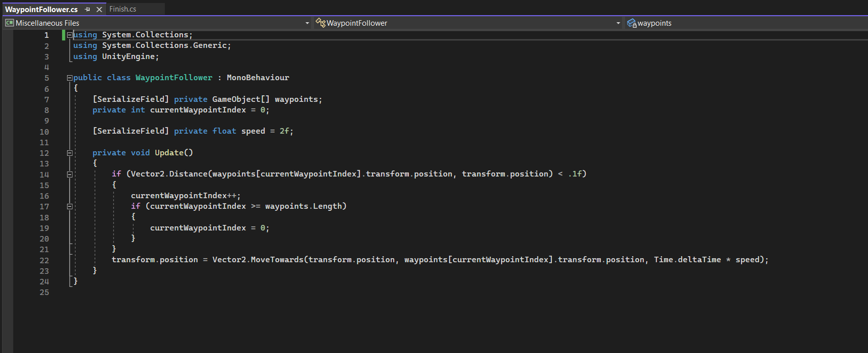Viewport: 868px width, 353px height.
Task: Click "GameObject[]" on line 7
Action: [241, 99]
